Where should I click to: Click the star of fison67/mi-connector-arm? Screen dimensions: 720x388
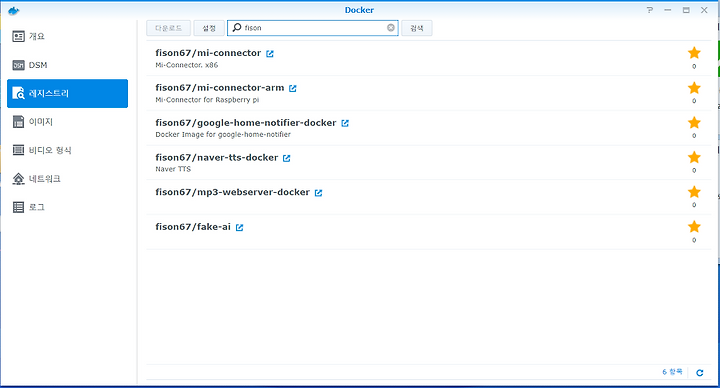[694, 88]
